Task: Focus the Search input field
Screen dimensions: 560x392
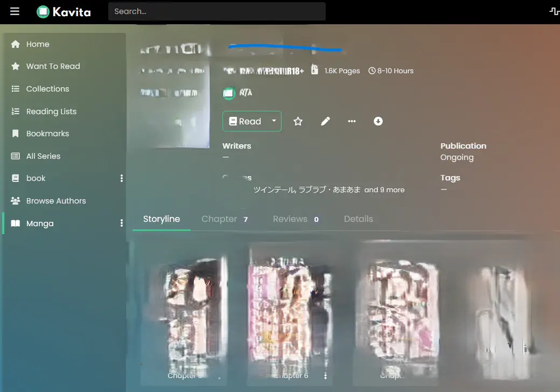Action: coord(216,11)
